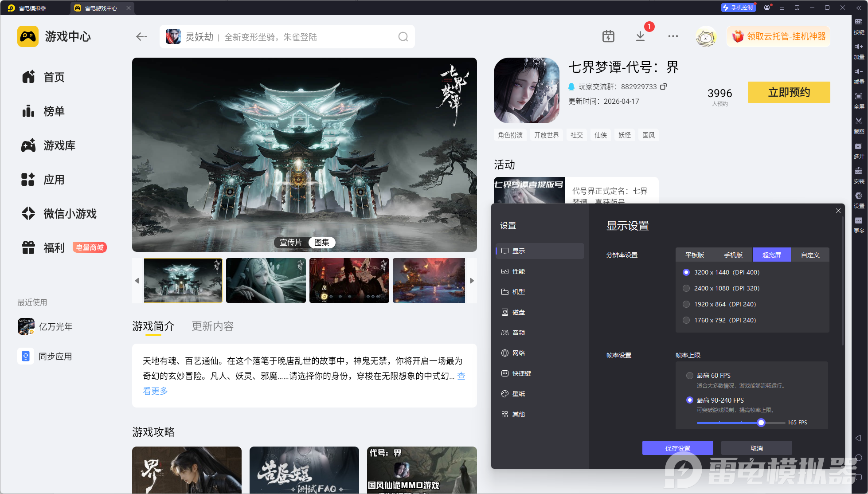Open the download manager icon
868x494 pixels.
(x=640, y=36)
